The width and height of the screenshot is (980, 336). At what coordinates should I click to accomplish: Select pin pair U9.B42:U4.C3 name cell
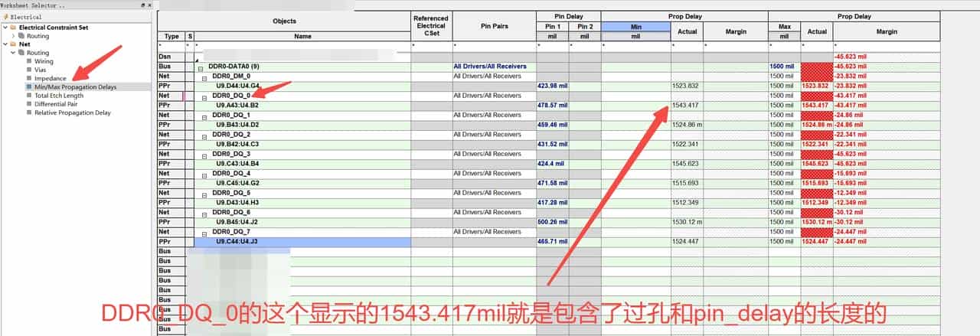[x=302, y=144]
